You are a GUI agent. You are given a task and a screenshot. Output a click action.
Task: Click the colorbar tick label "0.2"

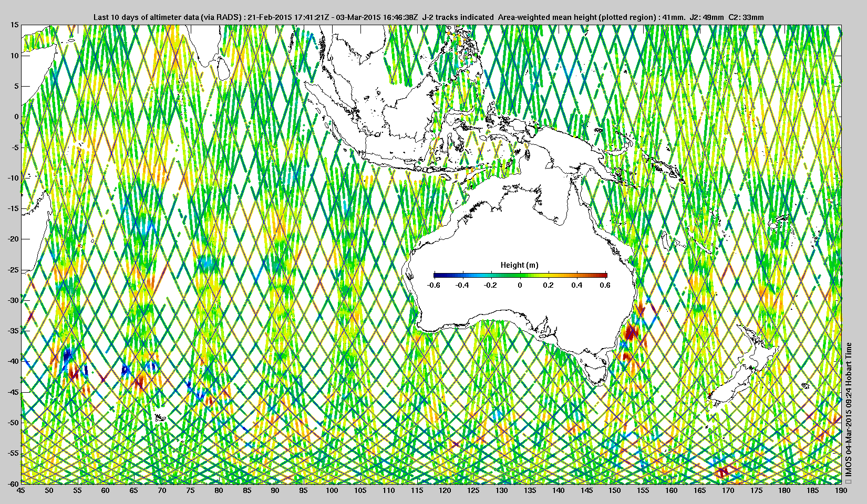[x=548, y=285]
